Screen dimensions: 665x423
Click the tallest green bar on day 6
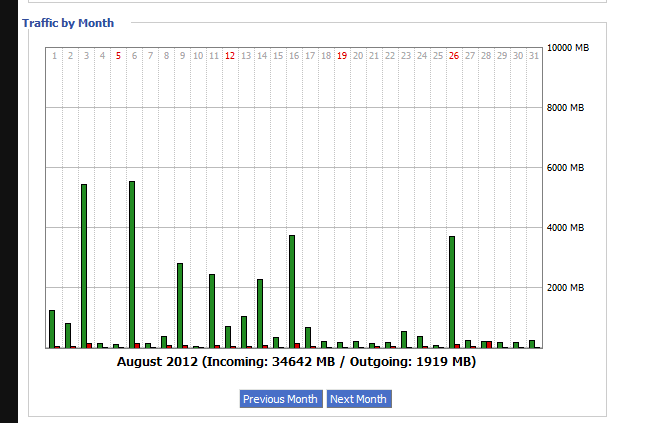(132, 264)
